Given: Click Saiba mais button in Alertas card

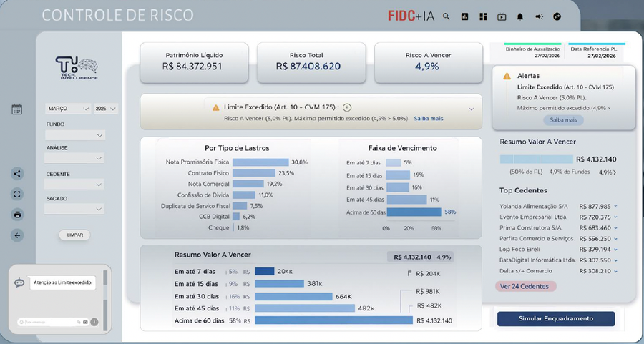Looking at the screenshot, I should pos(564,120).
